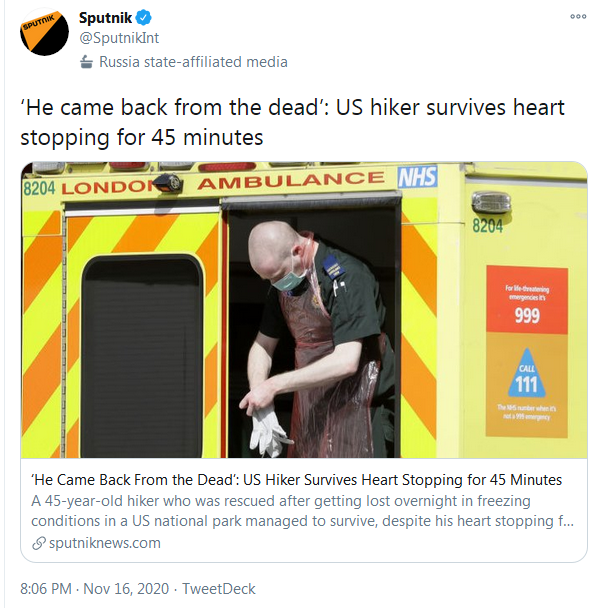Click the 8:06 PM Nov 16, 2020 timestamp

tap(95, 589)
